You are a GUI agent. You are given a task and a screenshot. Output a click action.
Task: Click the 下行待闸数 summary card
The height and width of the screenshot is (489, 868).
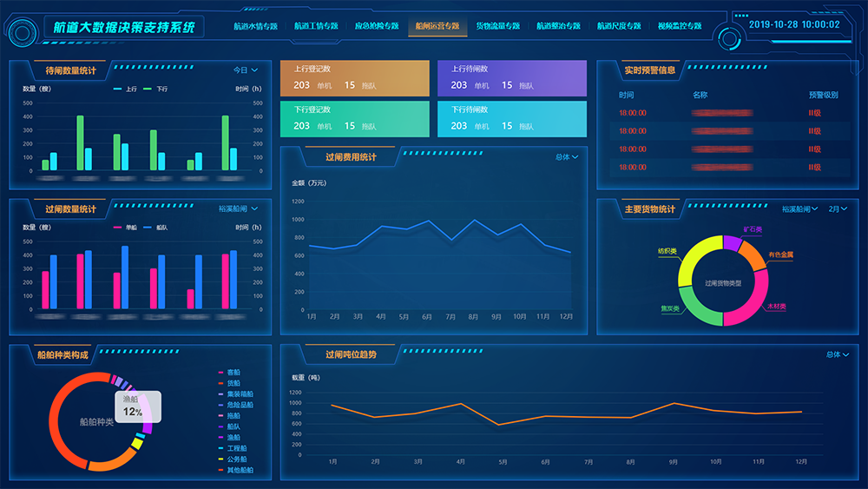[511, 120]
